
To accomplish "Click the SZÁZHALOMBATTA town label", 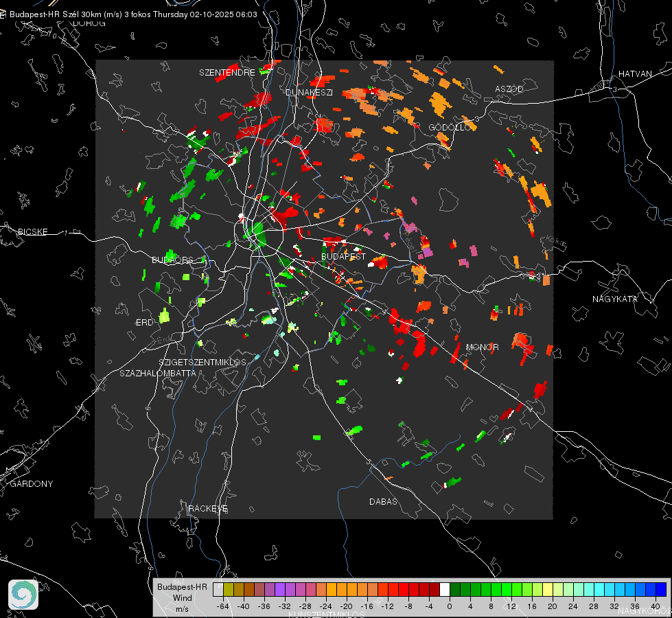I will pos(158,374).
